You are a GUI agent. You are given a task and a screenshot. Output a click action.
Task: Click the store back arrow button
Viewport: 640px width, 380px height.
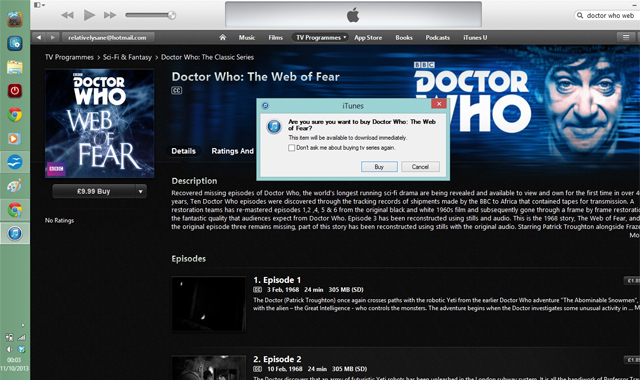(x=39, y=37)
